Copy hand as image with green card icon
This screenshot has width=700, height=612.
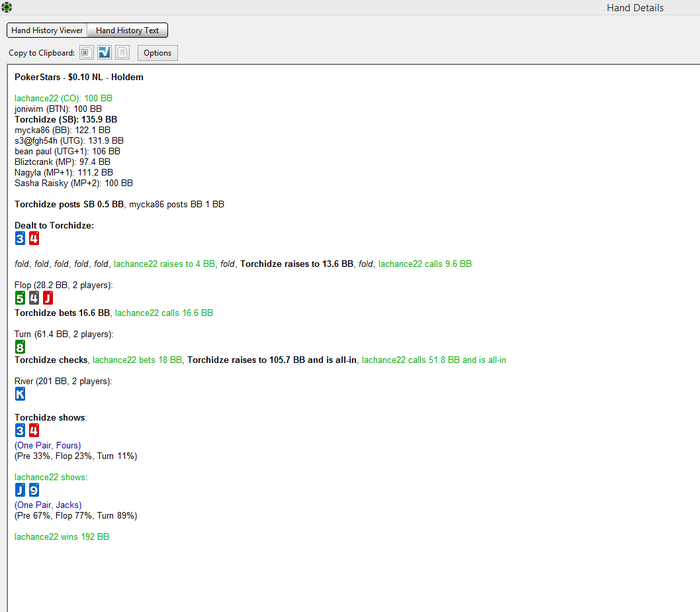pyautogui.click(x=86, y=53)
